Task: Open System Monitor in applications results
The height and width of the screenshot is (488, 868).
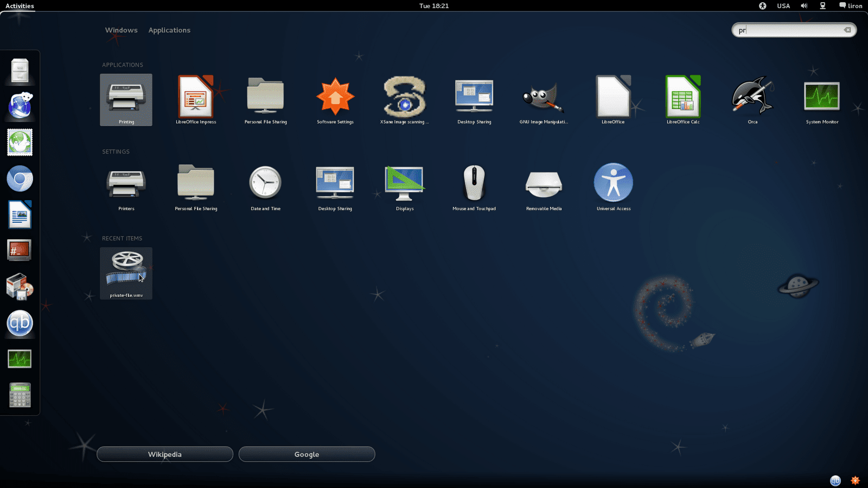Action: pos(822,100)
